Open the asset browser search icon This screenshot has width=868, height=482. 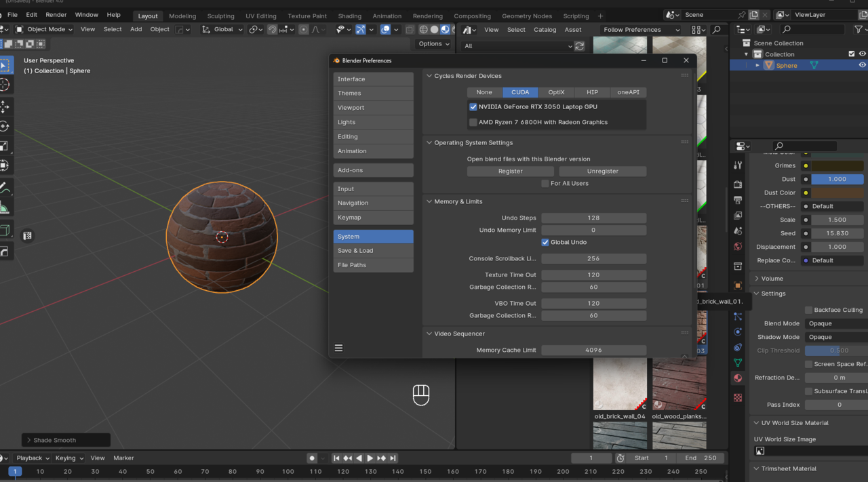click(716, 30)
